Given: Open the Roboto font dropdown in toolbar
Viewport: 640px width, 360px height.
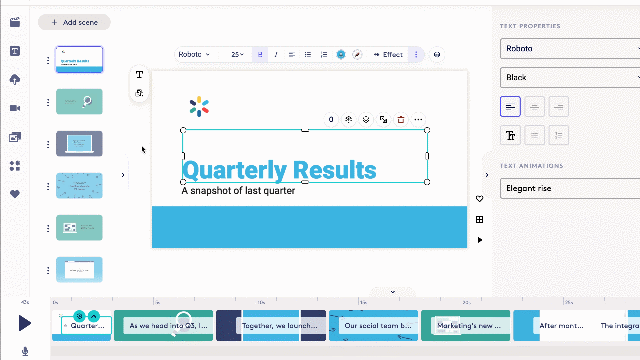Looking at the screenshot, I should [x=194, y=54].
